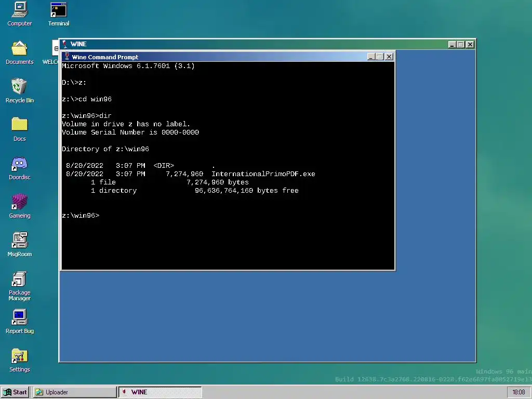Click the '96,636,764,160 bytes free' text
Image resolution: width=532 pixels, height=399 pixels.
click(247, 191)
